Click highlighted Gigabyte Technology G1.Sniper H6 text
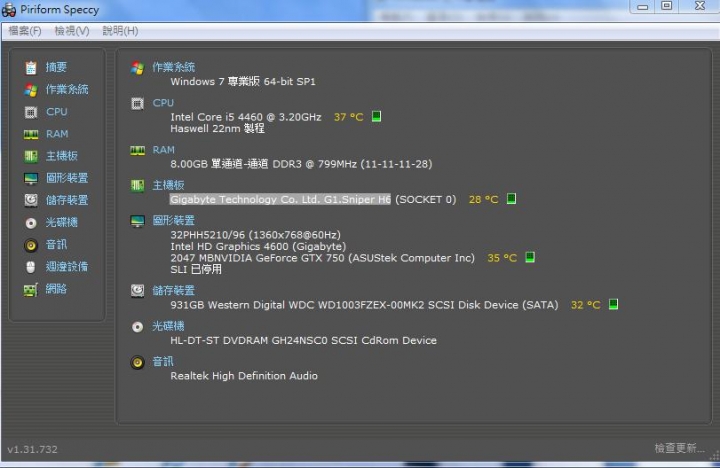The width and height of the screenshot is (720, 468). click(x=280, y=199)
